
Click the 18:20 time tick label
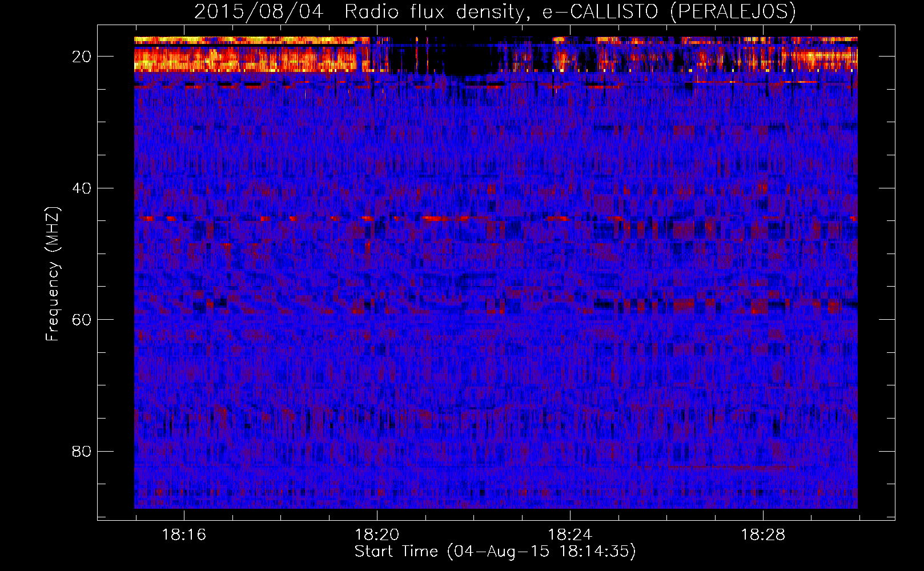(377, 535)
